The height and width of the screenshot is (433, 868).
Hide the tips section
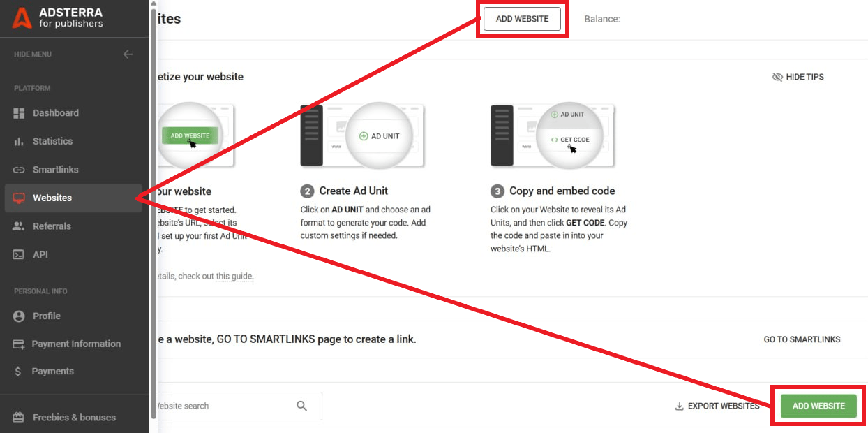coord(798,77)
